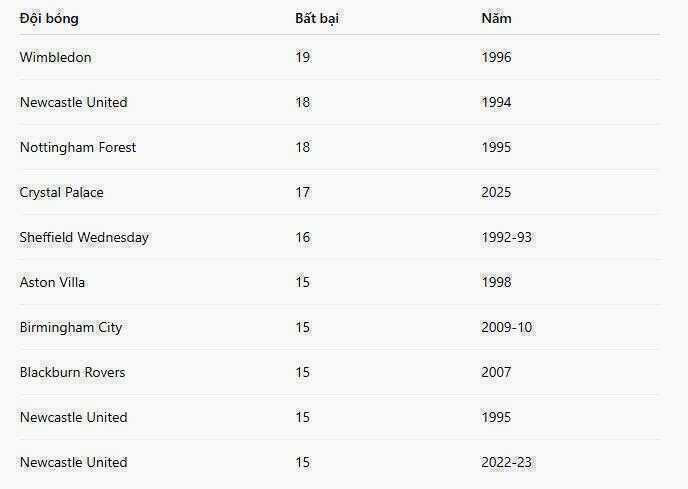The height and width of the screenshot is (489, 688).
Task: Click the Aston Villa team name
Action: [52, 282]
